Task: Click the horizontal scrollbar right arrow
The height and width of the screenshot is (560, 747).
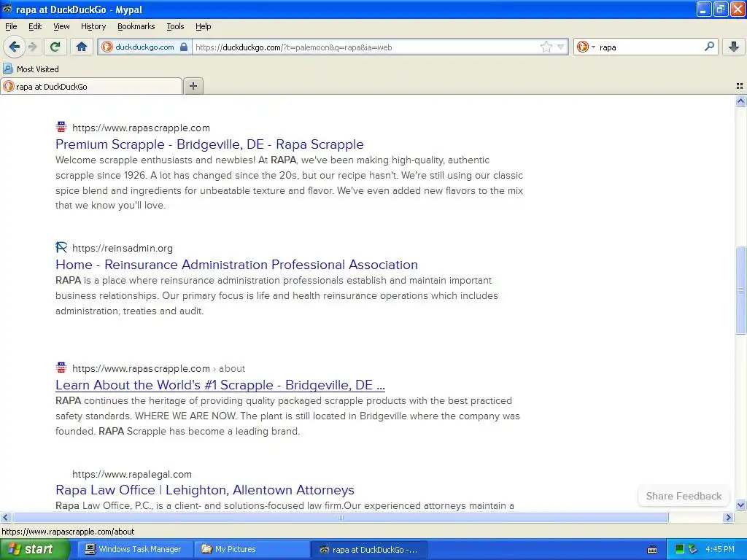Action: pyautogui.click(x=728, y=517)
